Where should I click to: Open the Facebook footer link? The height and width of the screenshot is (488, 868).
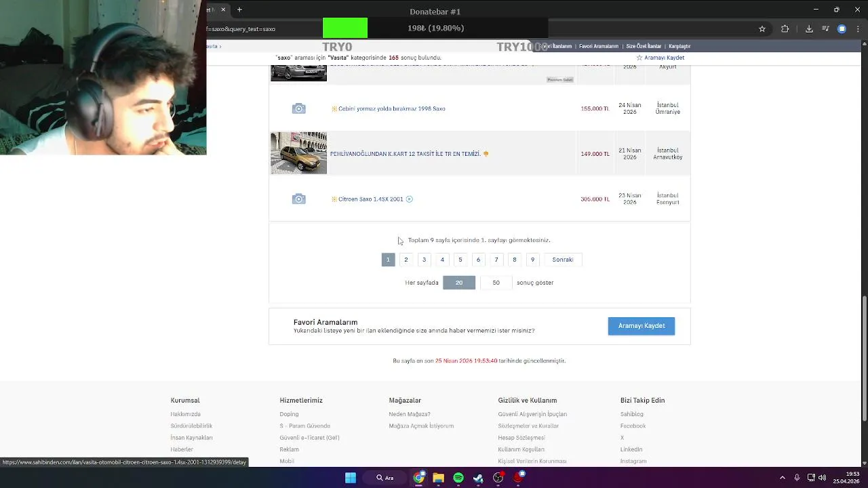pyautogui.click(x=633, y=426)
